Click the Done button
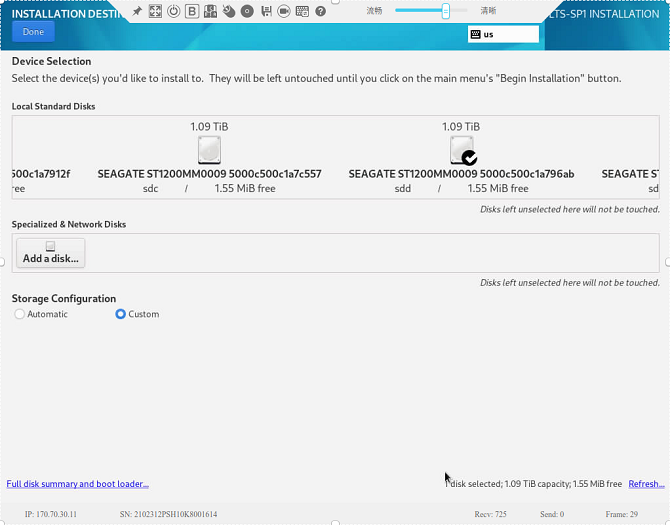 pos(33,32)
